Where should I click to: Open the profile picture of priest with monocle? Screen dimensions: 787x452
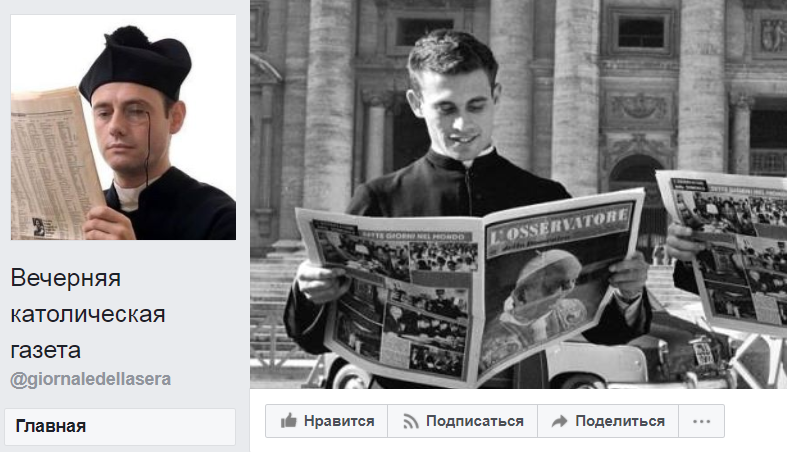[x=123, y=127]
